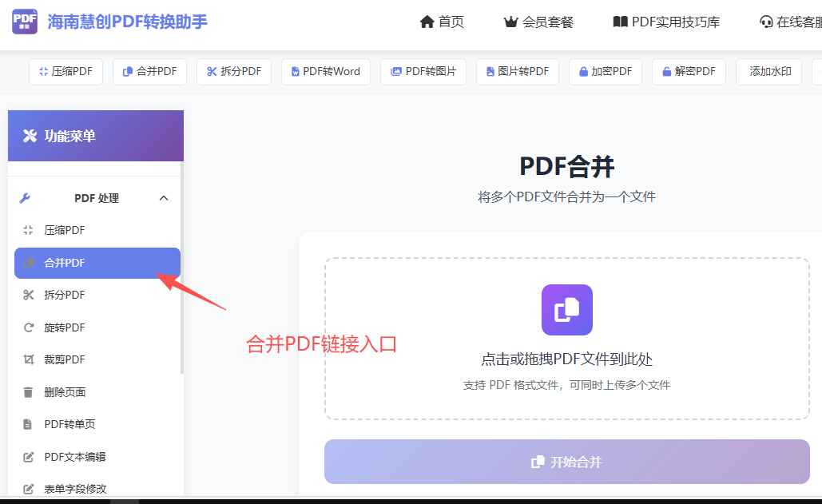Click the PDF合并 page heading
Screen dimensions: 822x504
[566, 167]
